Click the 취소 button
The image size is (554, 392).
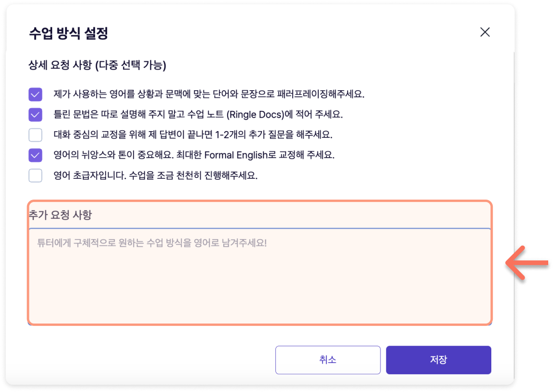coord(328,360)
